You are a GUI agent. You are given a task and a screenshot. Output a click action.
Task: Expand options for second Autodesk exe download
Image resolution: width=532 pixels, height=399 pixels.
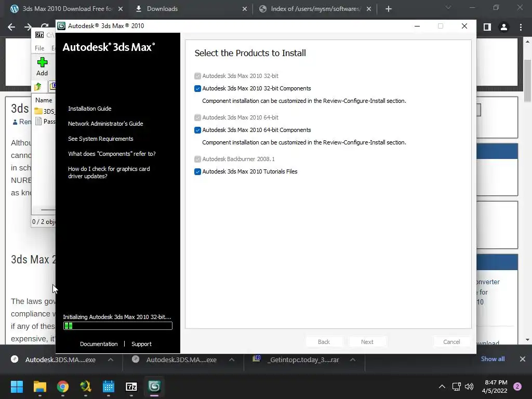tap(232, 360)
